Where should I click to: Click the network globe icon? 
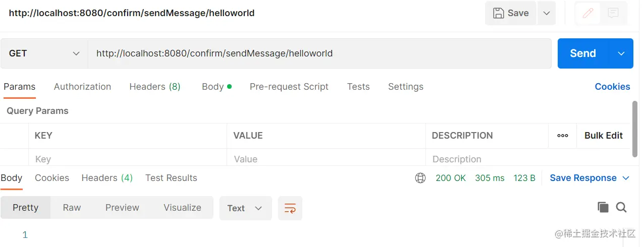point(420,178)
